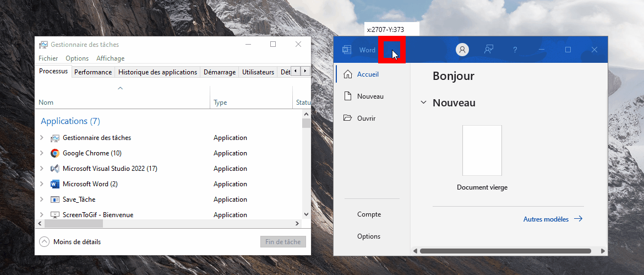Click the Task Manager vertical scrollbar thumb
The width and height of the screenshot is (644, 275).
coord(306,123)
